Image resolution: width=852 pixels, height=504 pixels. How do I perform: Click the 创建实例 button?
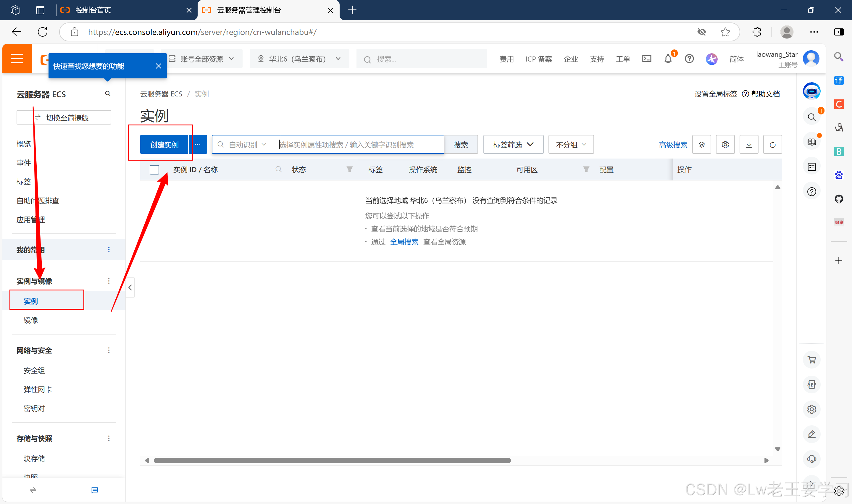(164, 145)
